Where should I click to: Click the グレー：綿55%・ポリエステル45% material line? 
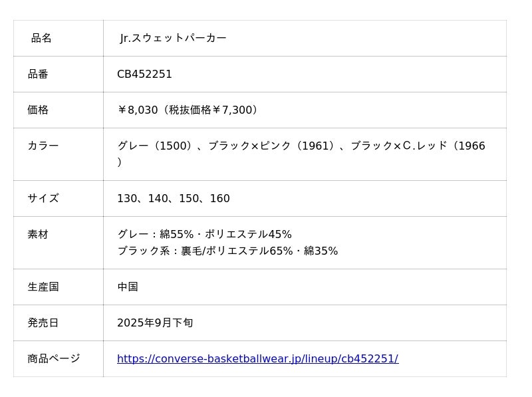pyautogui.click(x=204, y=235)
